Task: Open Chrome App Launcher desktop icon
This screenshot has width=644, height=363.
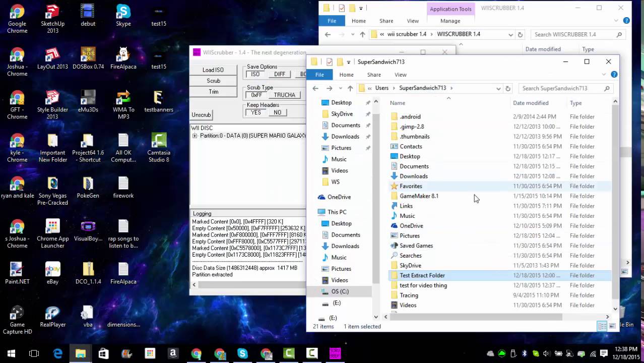Action: tap(52, 233)
